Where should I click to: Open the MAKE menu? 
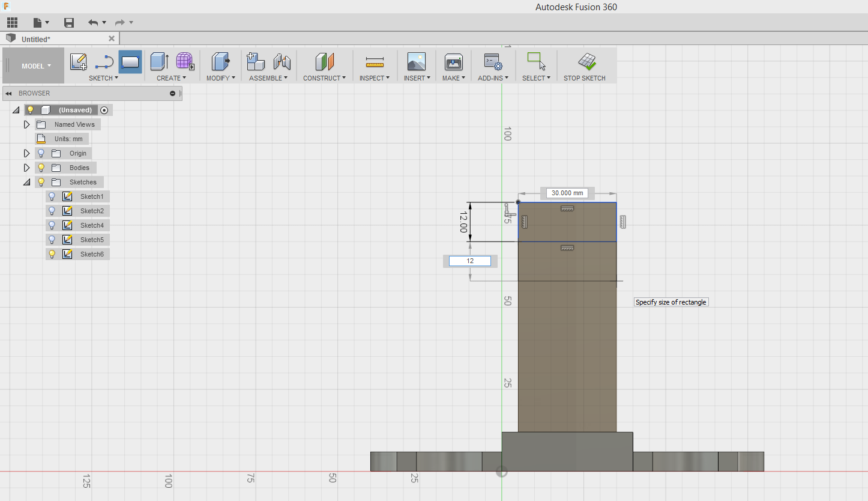pos(453,78)
